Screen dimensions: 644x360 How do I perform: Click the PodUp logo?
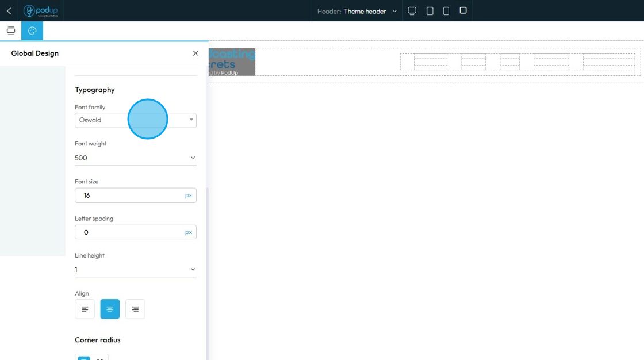[41, 11]
